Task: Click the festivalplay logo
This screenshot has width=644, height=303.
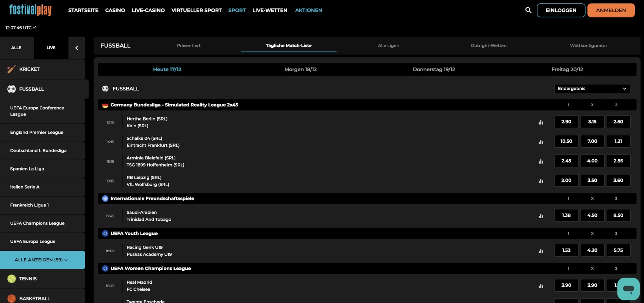Action: coord(30,10)
